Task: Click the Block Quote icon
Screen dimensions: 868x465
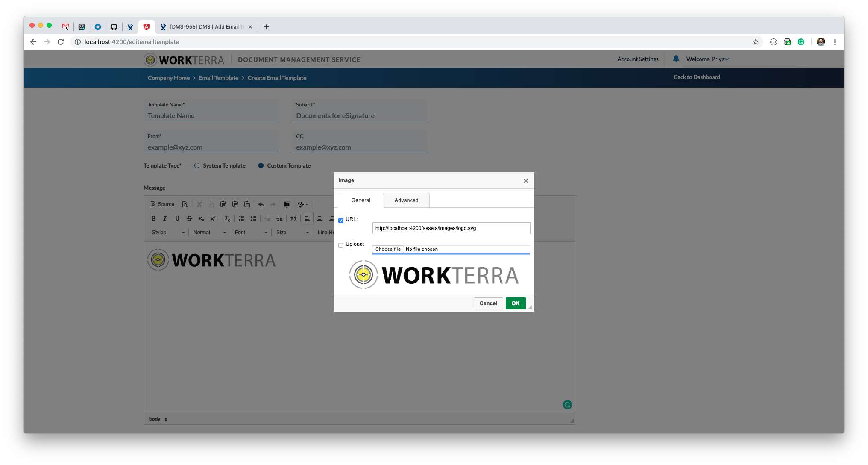Action: click(x=293, y=218)
